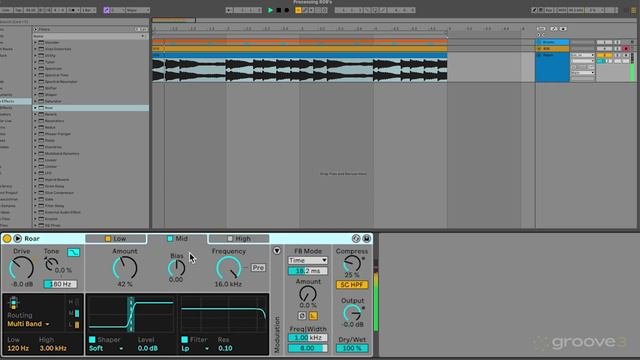Click the Roar preview play icon

(x=18, y=238)
